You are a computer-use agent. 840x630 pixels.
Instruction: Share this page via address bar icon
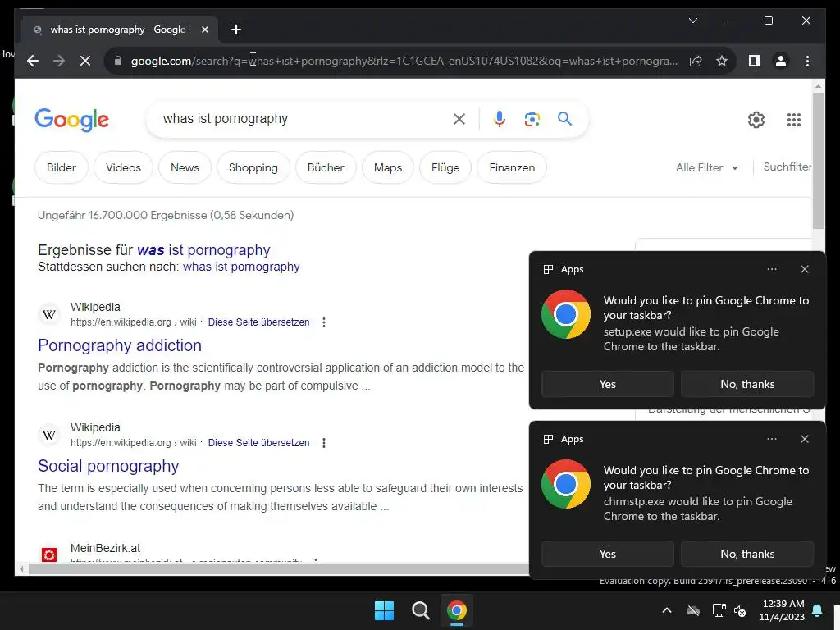click(696, 61)
